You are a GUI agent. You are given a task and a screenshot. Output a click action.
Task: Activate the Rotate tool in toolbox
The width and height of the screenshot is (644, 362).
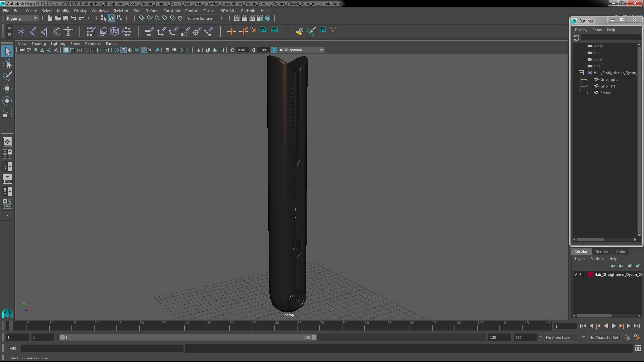coord(7,101)
